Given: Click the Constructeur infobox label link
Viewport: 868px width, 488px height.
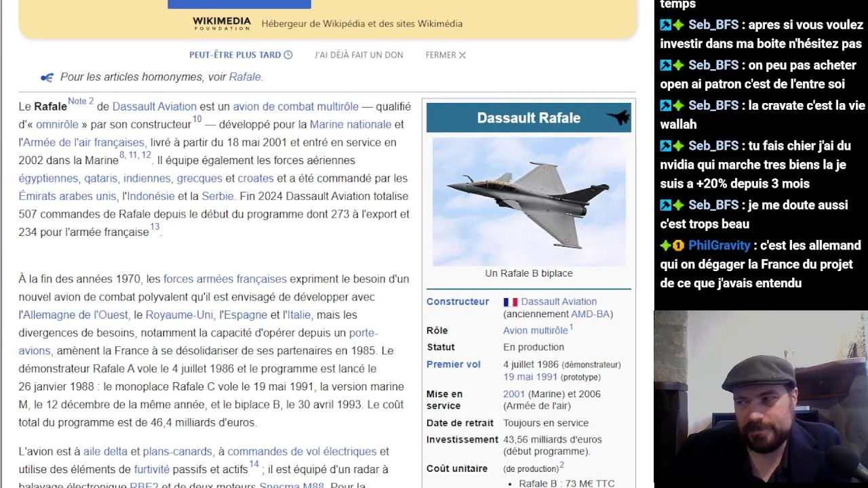Looking at the screenshot, I should [x=458, y=302].
